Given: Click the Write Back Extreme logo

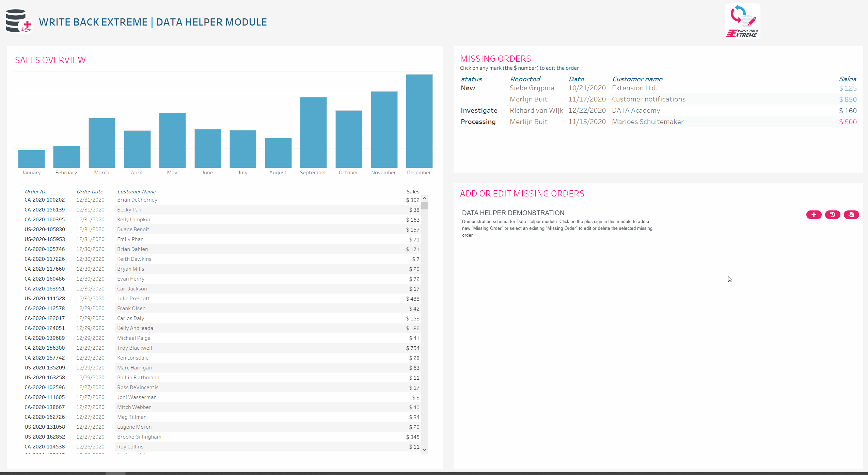Looking at the screenshot, I should [742, 21].
